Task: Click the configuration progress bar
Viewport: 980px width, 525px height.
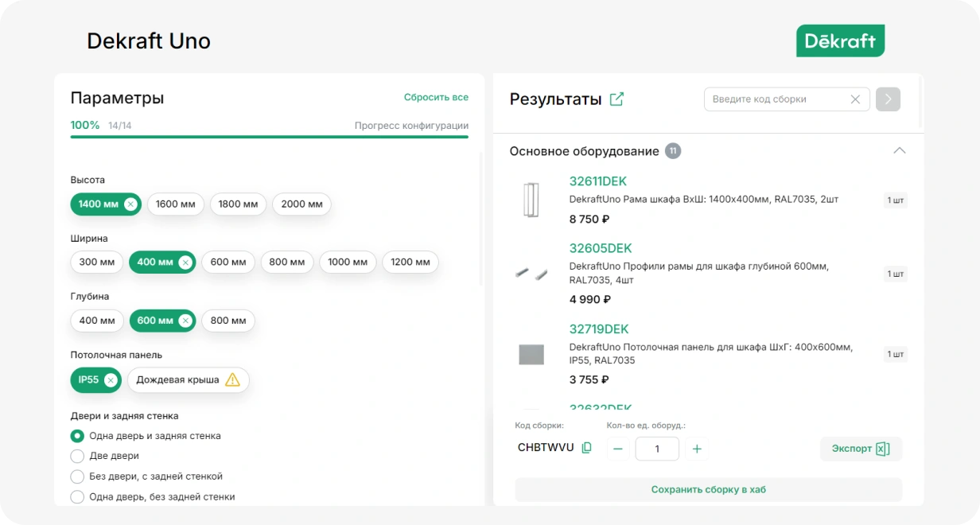Action: click(x=269, y=137)
